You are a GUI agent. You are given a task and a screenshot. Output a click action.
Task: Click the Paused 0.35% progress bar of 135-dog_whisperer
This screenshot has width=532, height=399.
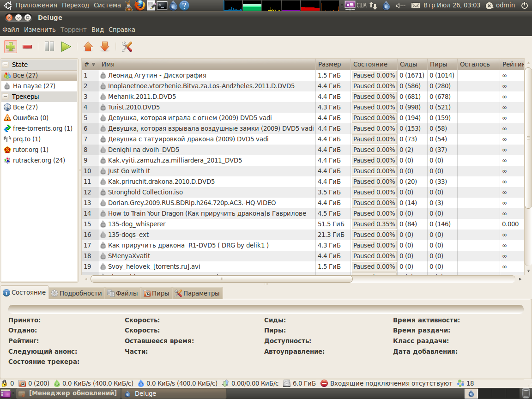374,224
